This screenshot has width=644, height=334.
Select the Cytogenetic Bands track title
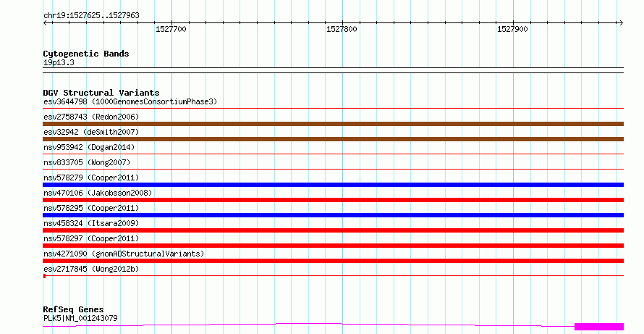[x=86, y=54]
